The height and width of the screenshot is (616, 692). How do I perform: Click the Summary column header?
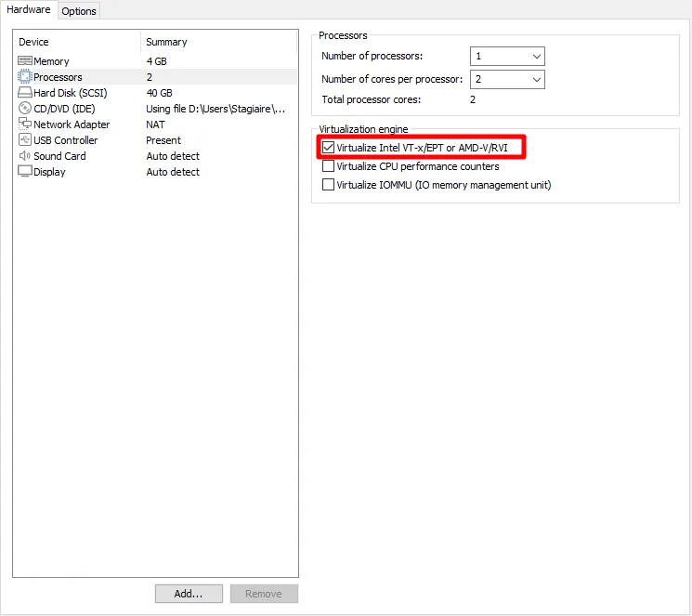tap(166, 42)
